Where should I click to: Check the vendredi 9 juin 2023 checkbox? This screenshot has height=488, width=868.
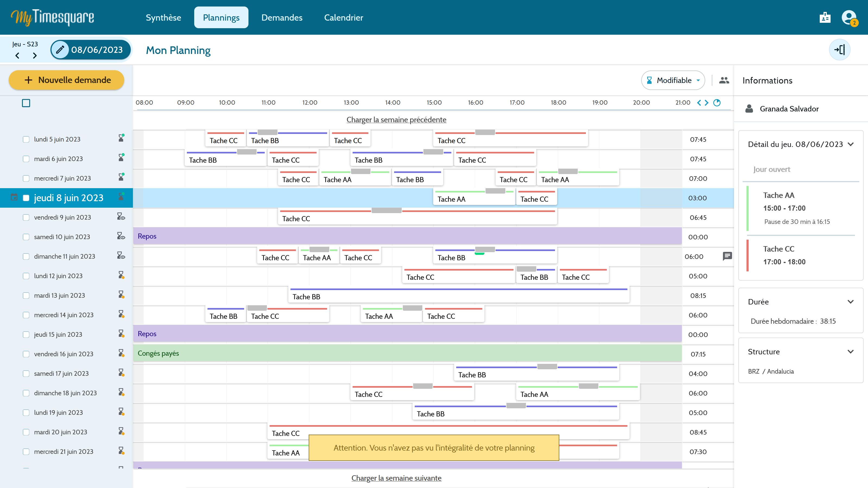pyautogui.click(x=26, y=217)
